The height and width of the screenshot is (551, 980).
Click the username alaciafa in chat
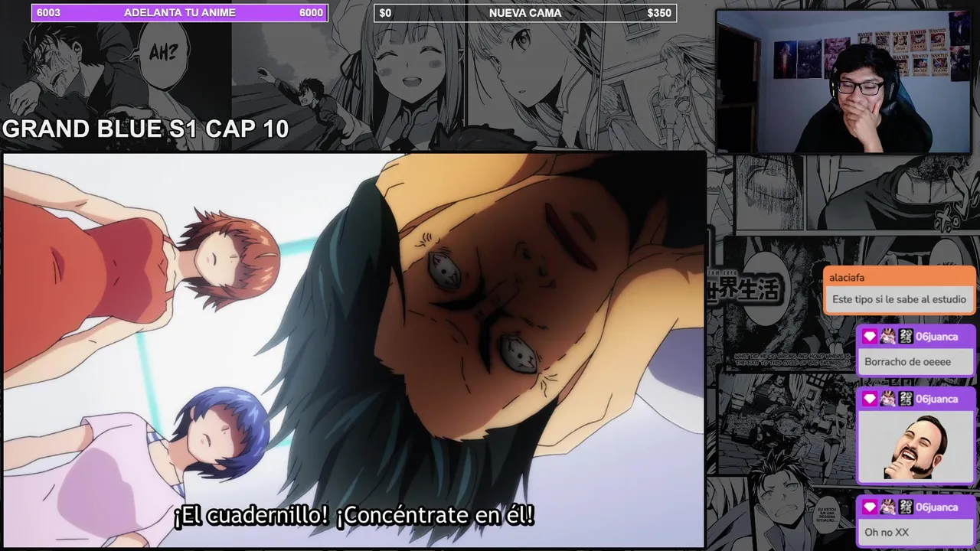pyautogui.click(x=847, y=278)
